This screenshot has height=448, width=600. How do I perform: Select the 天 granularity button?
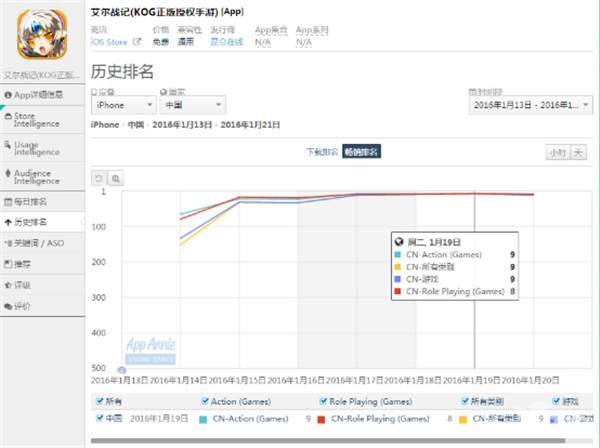click(x=578, y=153)
